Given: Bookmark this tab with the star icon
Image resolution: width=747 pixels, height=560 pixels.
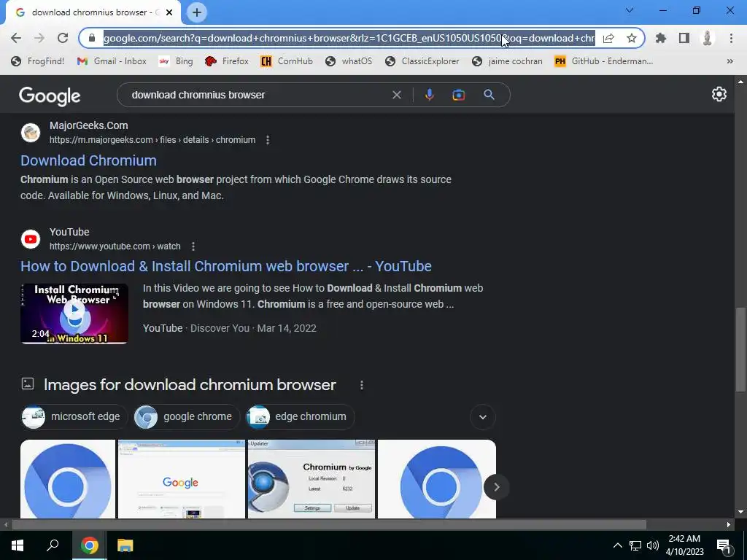Looking at the screenshot, I should 632,38.
